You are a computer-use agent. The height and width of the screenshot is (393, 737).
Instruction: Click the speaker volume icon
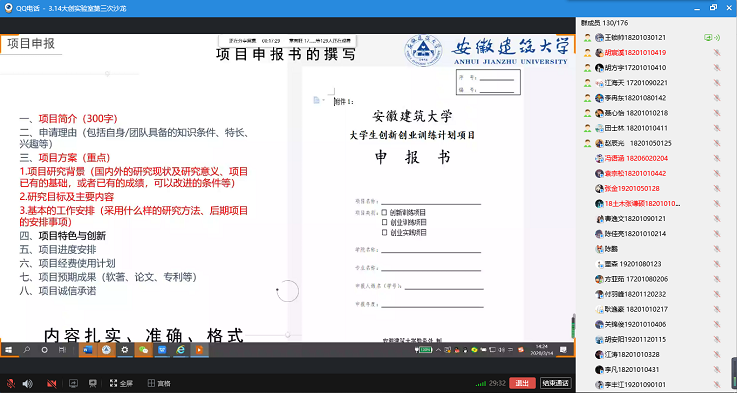click(28, 384)
